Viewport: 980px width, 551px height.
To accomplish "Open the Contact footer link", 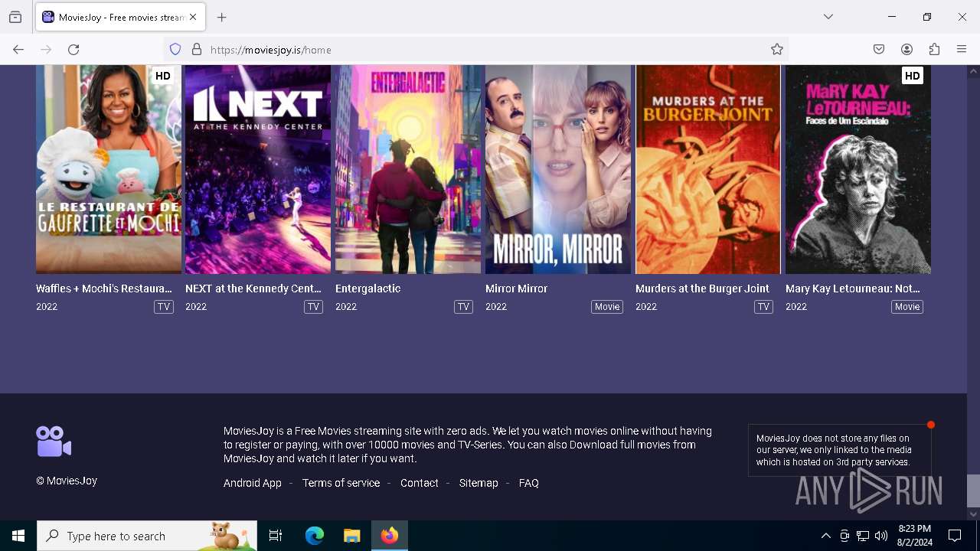I will click(420, 483).
